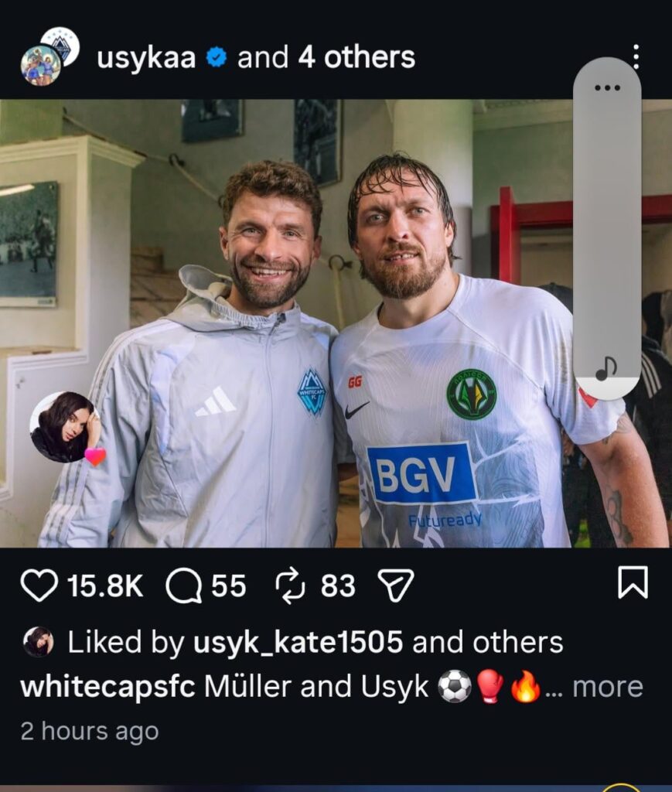Tap small liker avatar beside 'Liked by'
The width and height of the screenshot is (672, 792).
click(39, 642)
